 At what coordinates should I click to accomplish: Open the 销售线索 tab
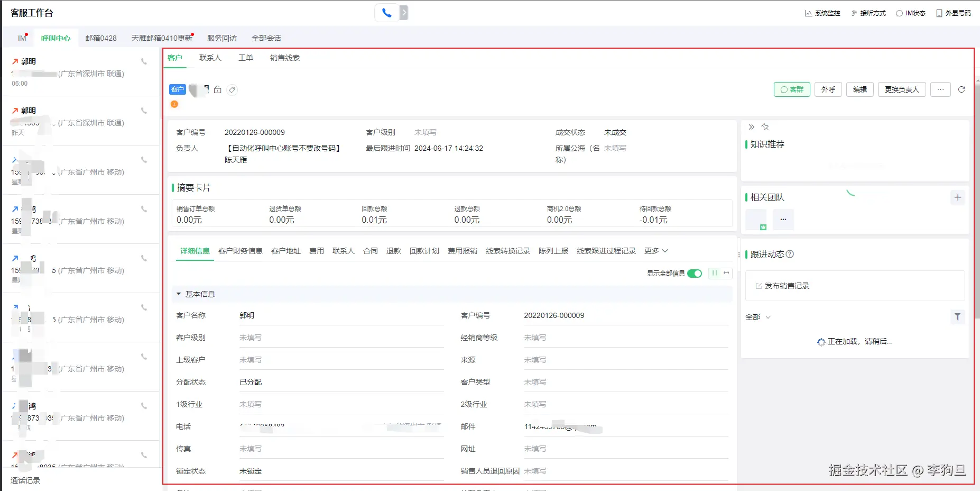pos(285,58)
